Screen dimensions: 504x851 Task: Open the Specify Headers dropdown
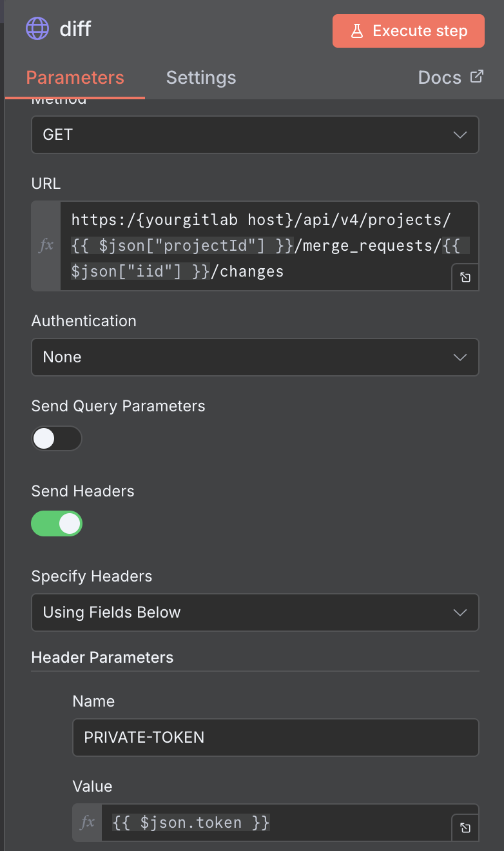tap(255, 612)
